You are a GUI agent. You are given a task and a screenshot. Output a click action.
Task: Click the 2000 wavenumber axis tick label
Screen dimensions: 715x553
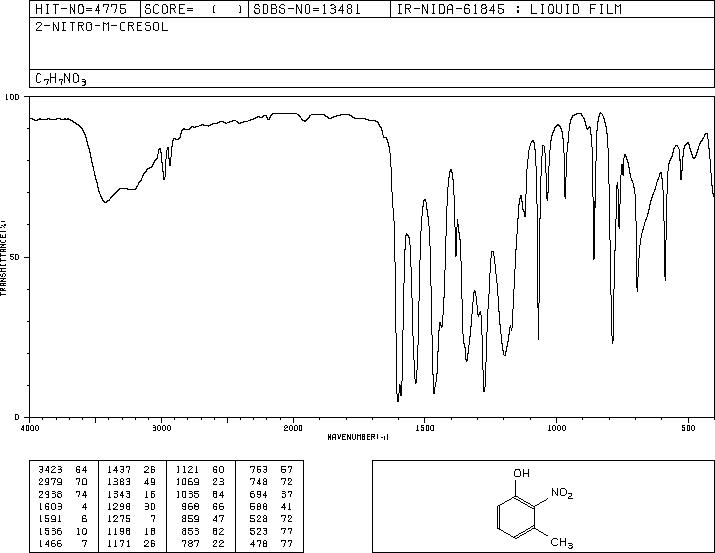(x=293, y=428)
